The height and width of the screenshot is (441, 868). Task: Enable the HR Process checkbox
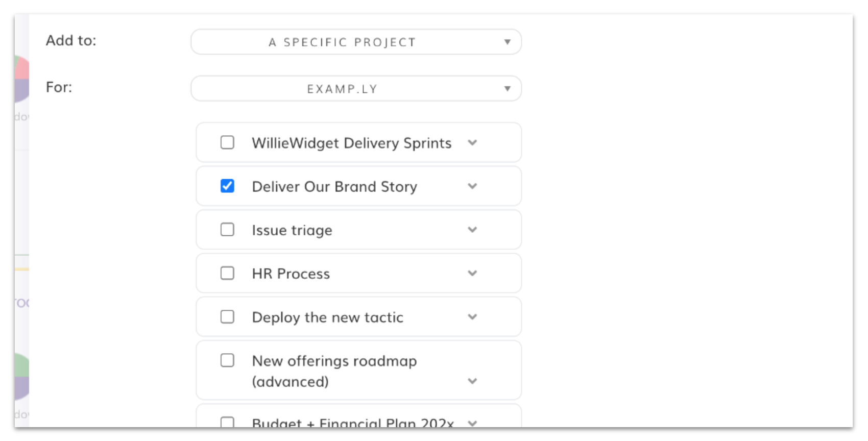point(227,273)
